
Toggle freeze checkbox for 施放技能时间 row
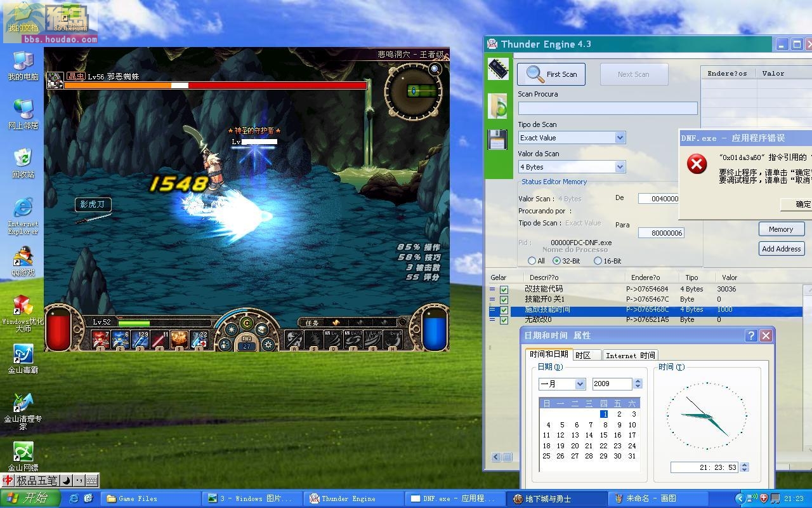coord(504,310)
